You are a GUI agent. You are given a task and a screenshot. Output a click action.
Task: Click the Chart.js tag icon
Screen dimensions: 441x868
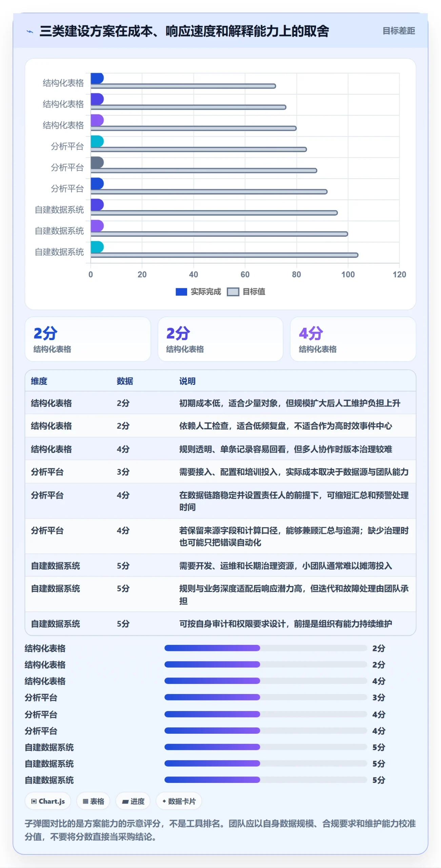(x=34, y=801)
